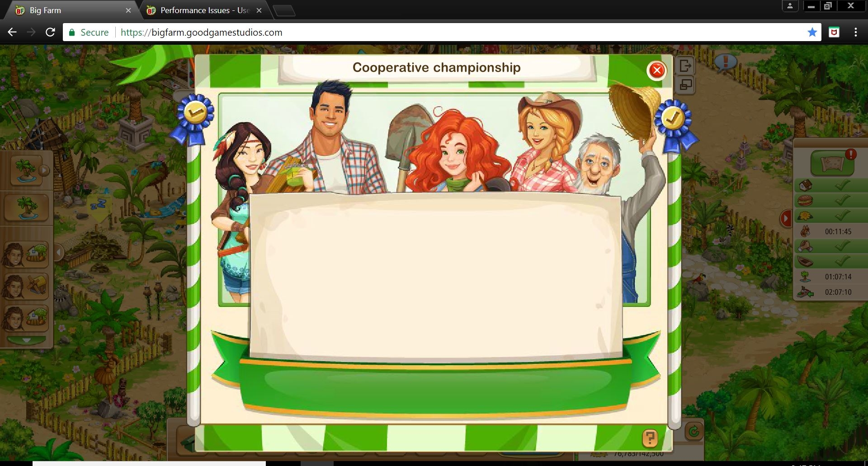This screenshot has width=868, height=466.
Task: Reload the Big Farm page
Action: pos(51,32)
